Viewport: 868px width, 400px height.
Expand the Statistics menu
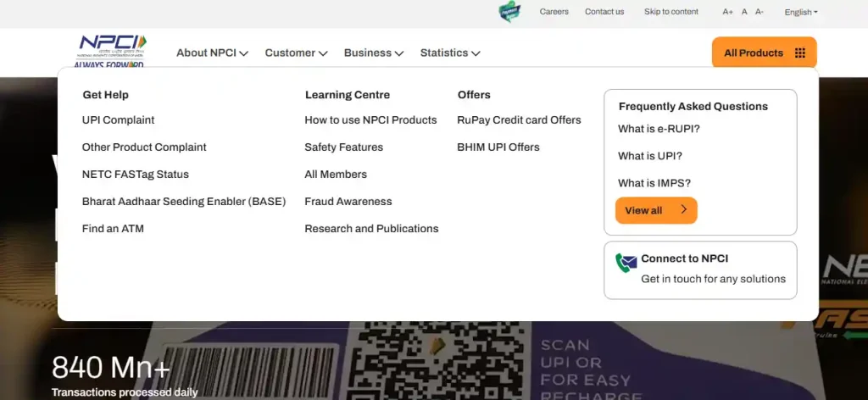(x=449, y=53)
